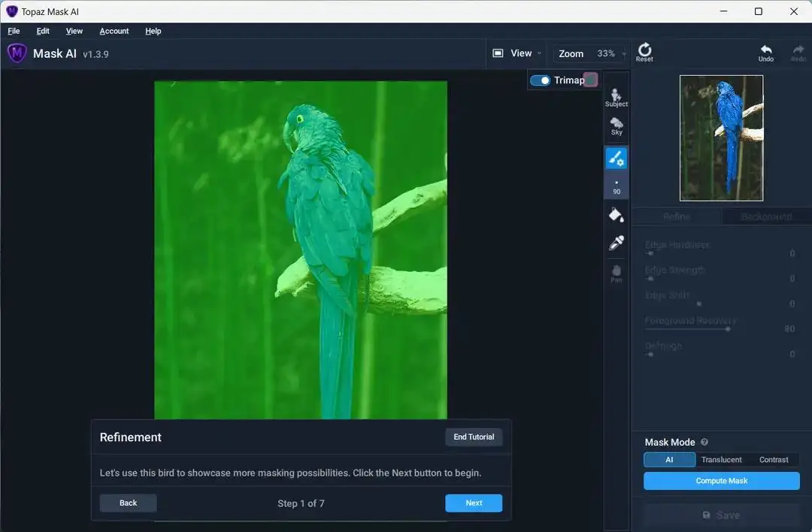Click the Compute Mask button
Image resolution: width=812 pixels, height=532 pixels.
click(720, 480)
